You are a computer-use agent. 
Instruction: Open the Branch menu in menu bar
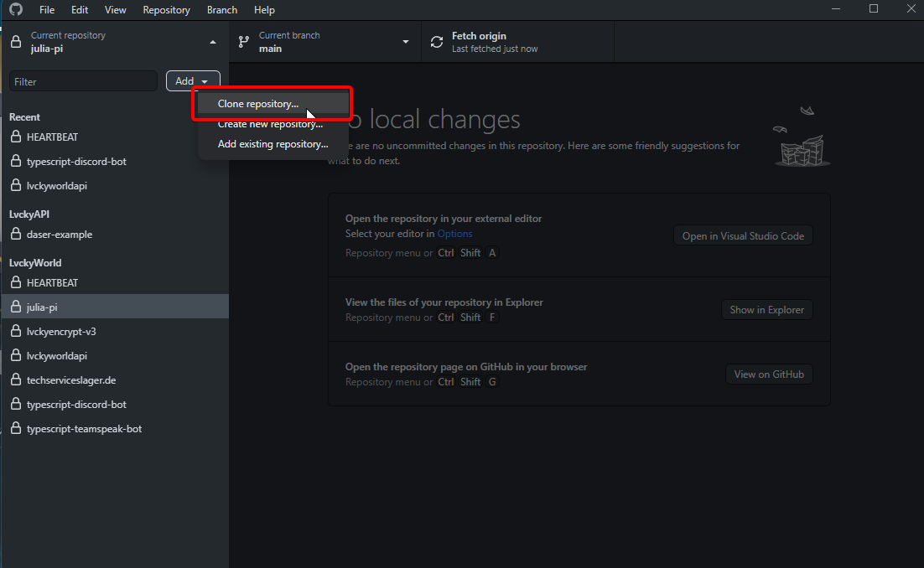click(x=222, y=10)
